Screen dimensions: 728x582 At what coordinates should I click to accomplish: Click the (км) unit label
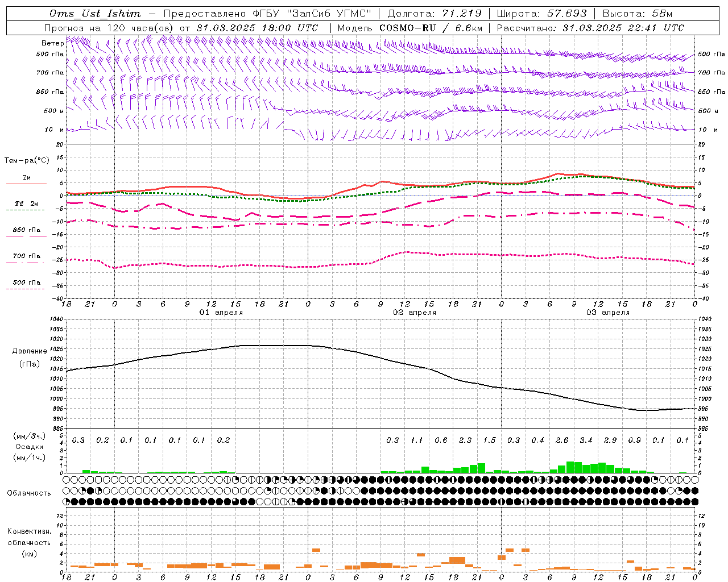click(29, 554)
